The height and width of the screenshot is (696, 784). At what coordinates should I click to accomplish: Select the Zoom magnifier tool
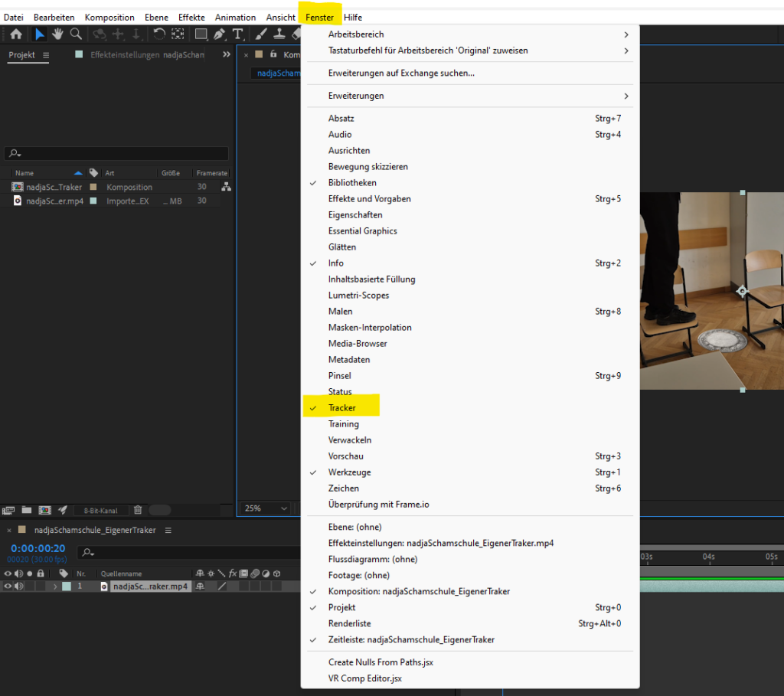[x=76, y=34]
